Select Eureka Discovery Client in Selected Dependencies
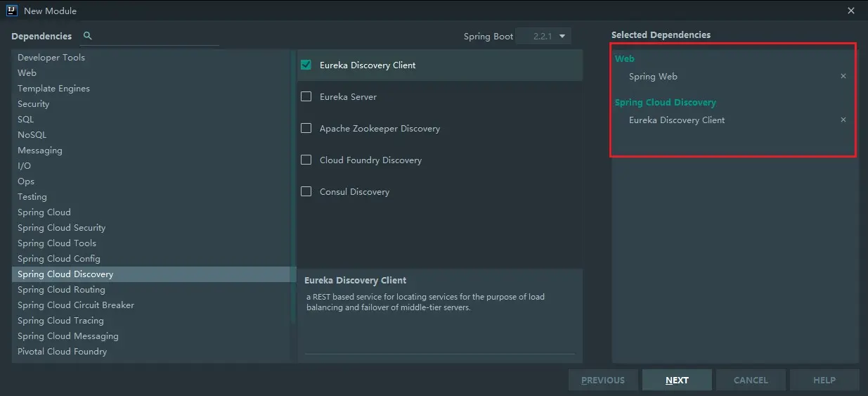Viewport: 868px width, 396px height. coord(677,120)
